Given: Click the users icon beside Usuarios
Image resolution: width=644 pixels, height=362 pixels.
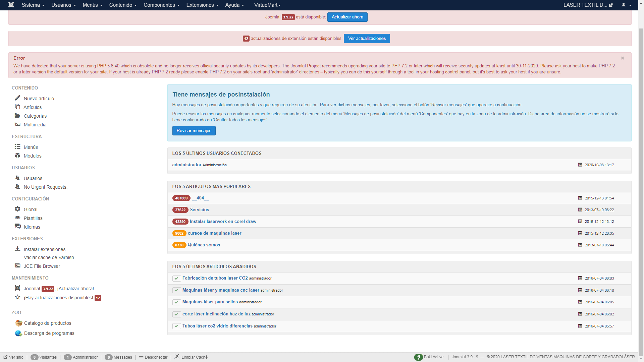Looking at the screenshot, I should [x=17, y=178].
